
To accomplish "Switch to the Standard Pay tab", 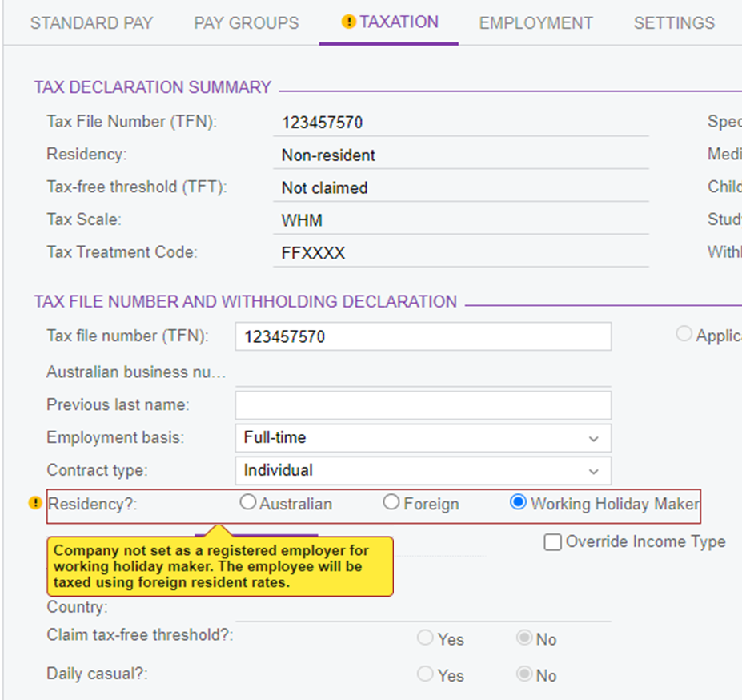I will (x=91, y=23).
